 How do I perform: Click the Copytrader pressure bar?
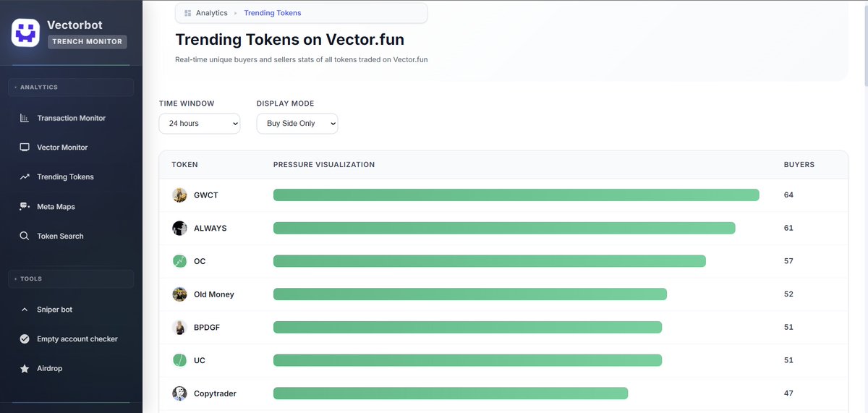pos(451,393)
